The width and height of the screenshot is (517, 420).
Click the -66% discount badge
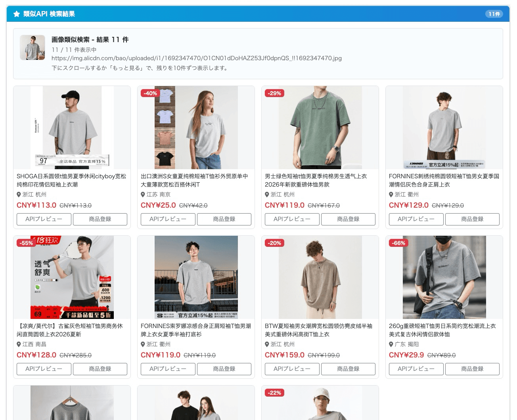tap(398, 243)
